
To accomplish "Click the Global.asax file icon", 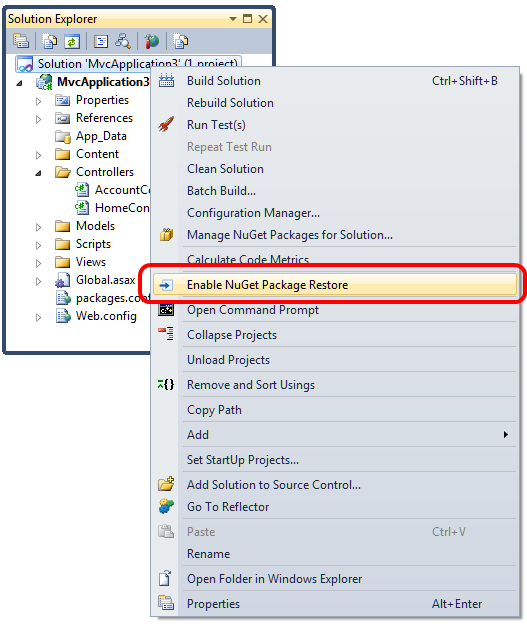I will [x=62, y=280].
